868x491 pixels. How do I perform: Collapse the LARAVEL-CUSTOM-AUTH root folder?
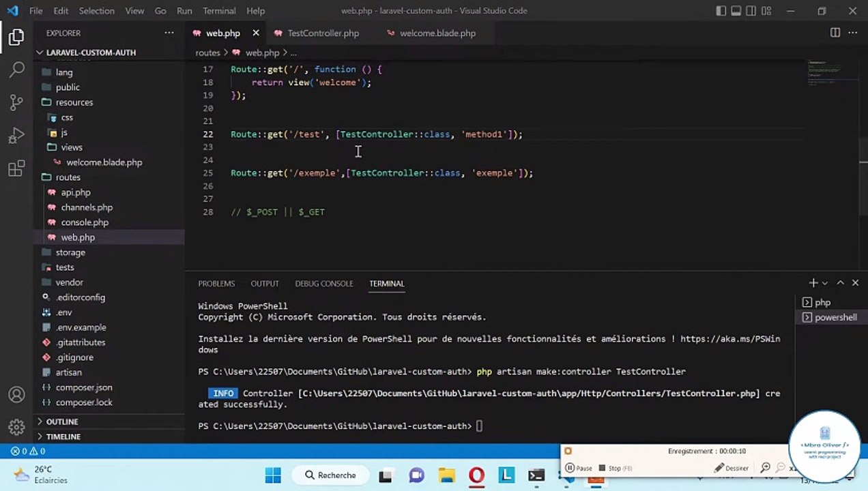(109, 53)
